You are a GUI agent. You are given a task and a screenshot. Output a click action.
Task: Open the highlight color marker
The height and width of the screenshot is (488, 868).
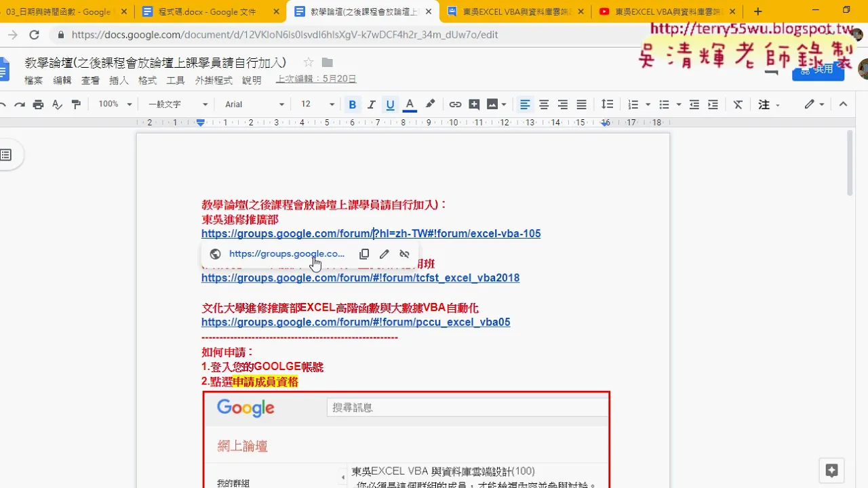430,104
